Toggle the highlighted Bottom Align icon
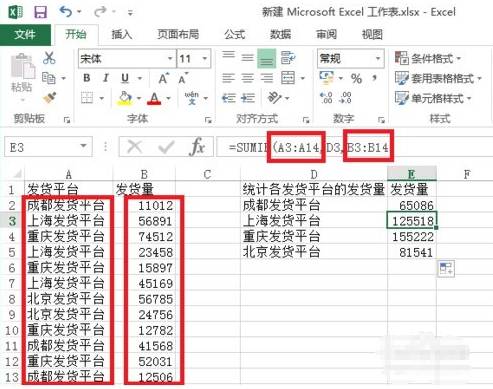The width and height of the screenshot is (493, 389). (266, 58)
